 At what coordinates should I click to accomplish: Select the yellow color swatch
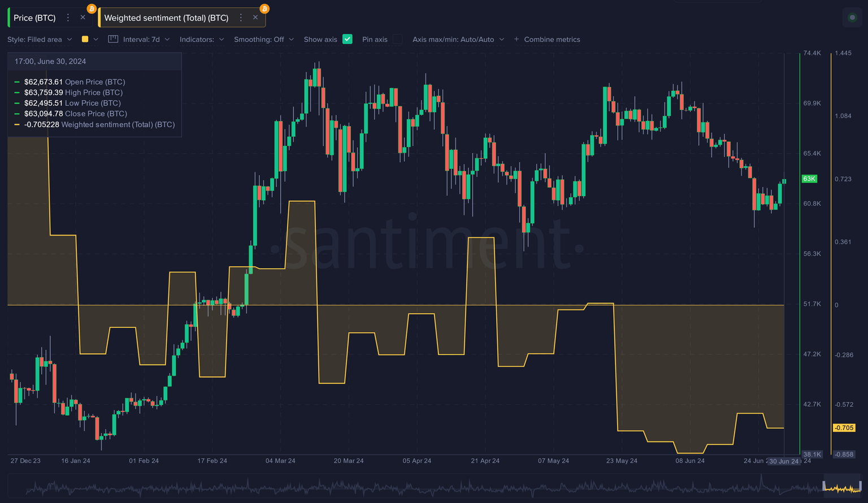[84, 39]
